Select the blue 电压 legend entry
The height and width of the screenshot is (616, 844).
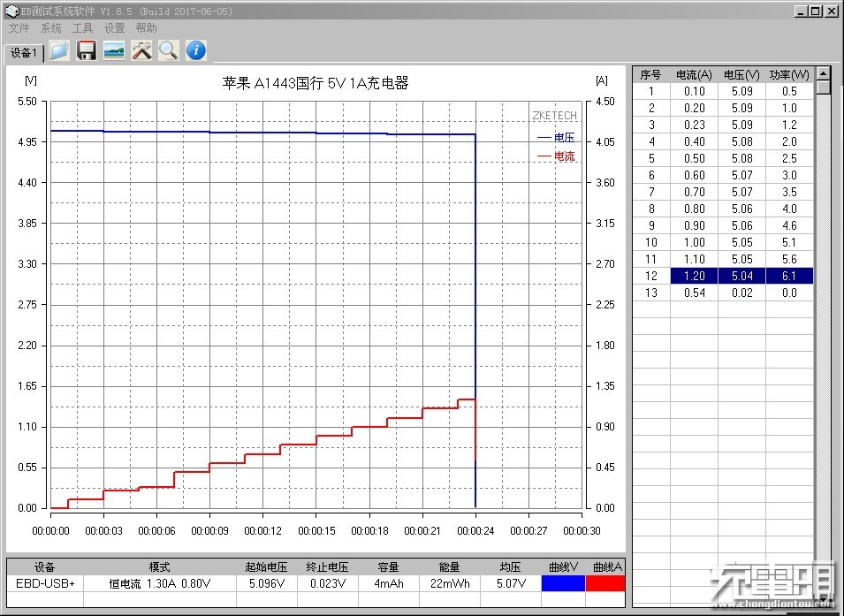click(556, 138)
